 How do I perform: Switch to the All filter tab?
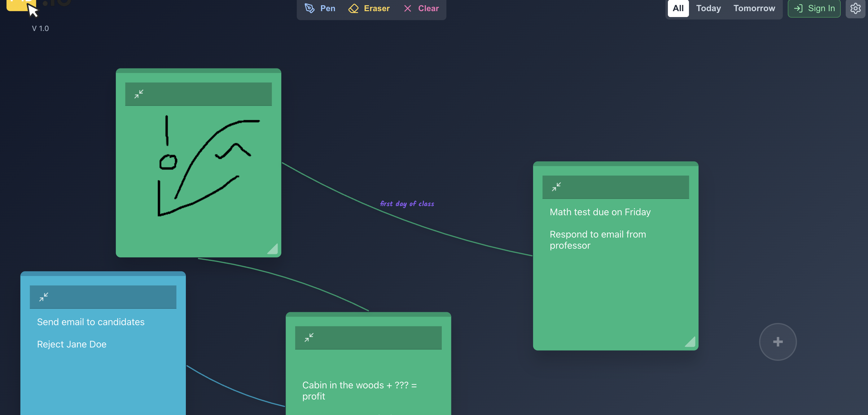678,8
